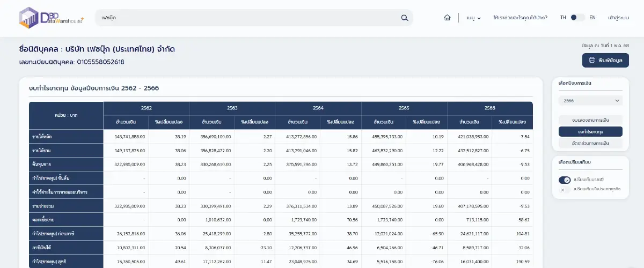Click the printer icon on print button

592,61
